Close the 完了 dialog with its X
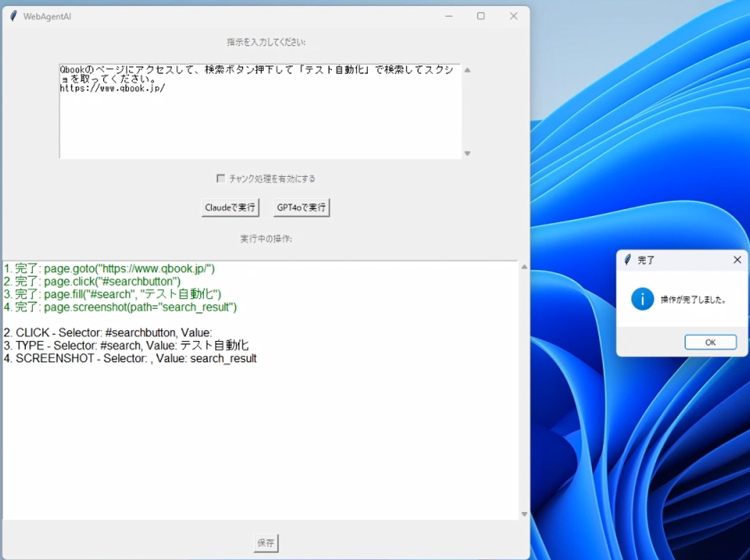Viewport: 750px width, 560px height. 737,259
